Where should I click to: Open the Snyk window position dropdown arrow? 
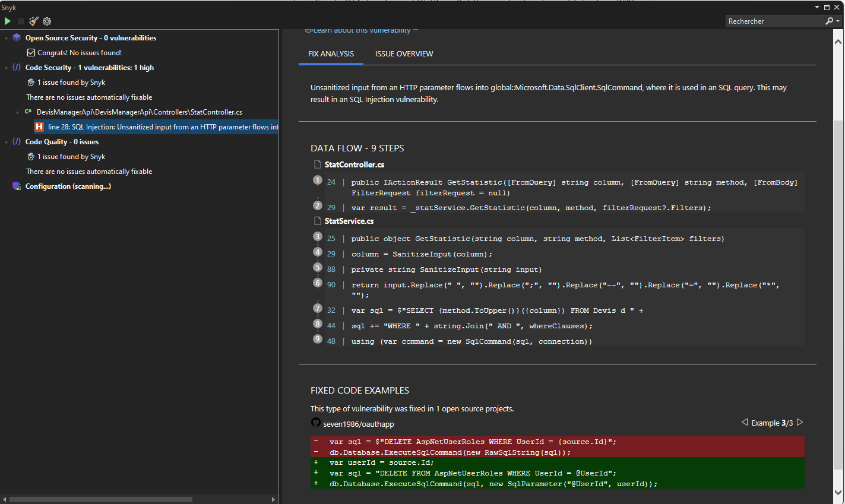tap(817, 7)
